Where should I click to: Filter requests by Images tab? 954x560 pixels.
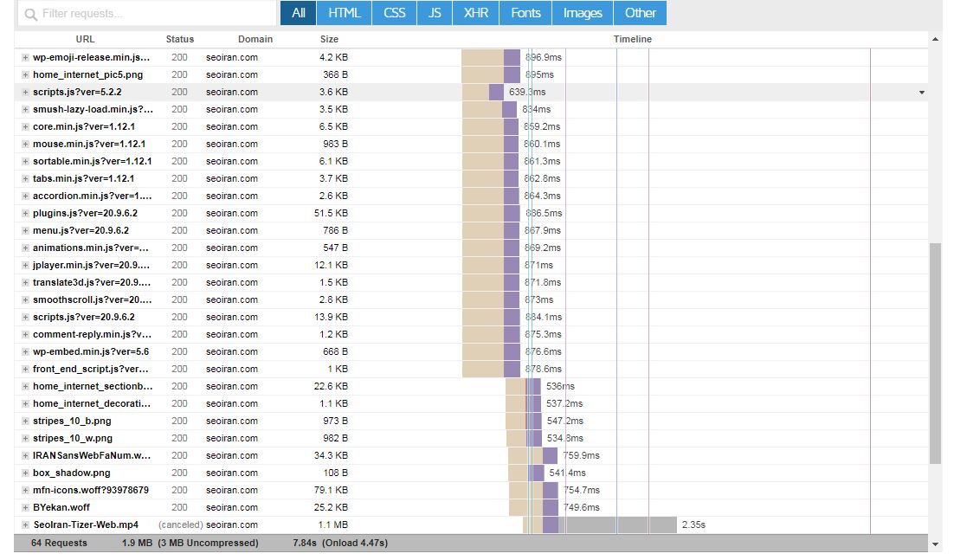[x=583, y=13]
